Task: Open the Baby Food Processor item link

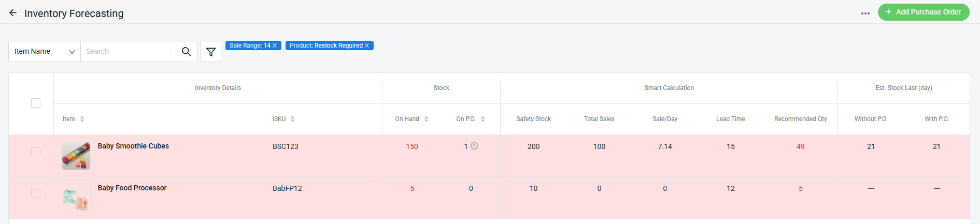Action: point(132,188)
